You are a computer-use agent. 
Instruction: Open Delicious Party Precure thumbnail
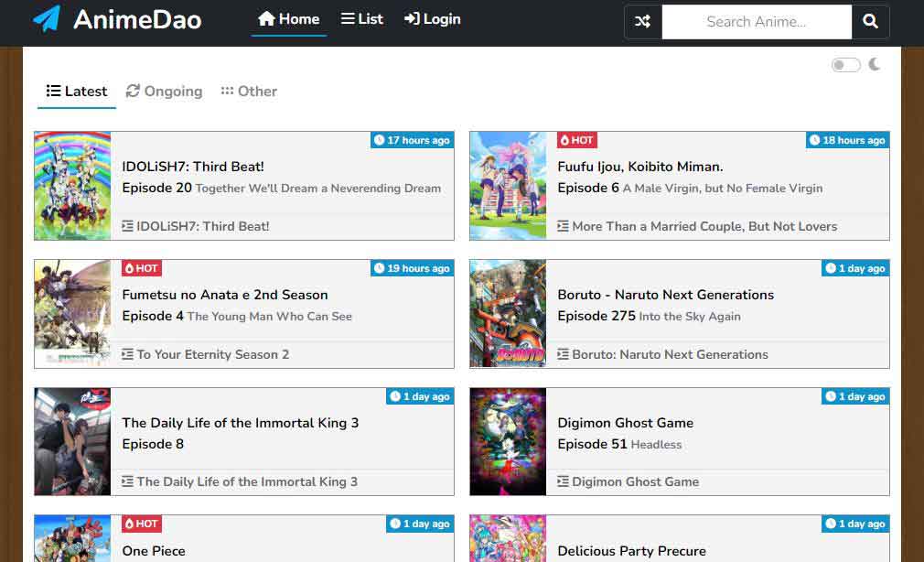508,538
